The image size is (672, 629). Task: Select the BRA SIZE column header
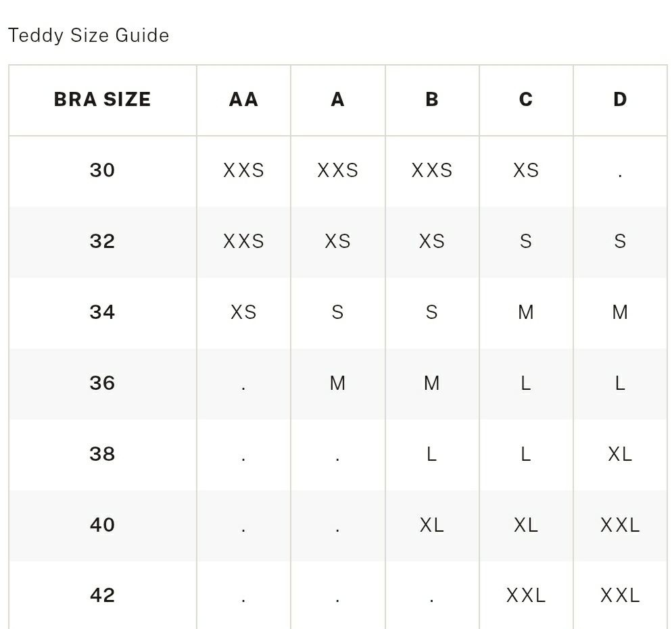coord(103,100)
